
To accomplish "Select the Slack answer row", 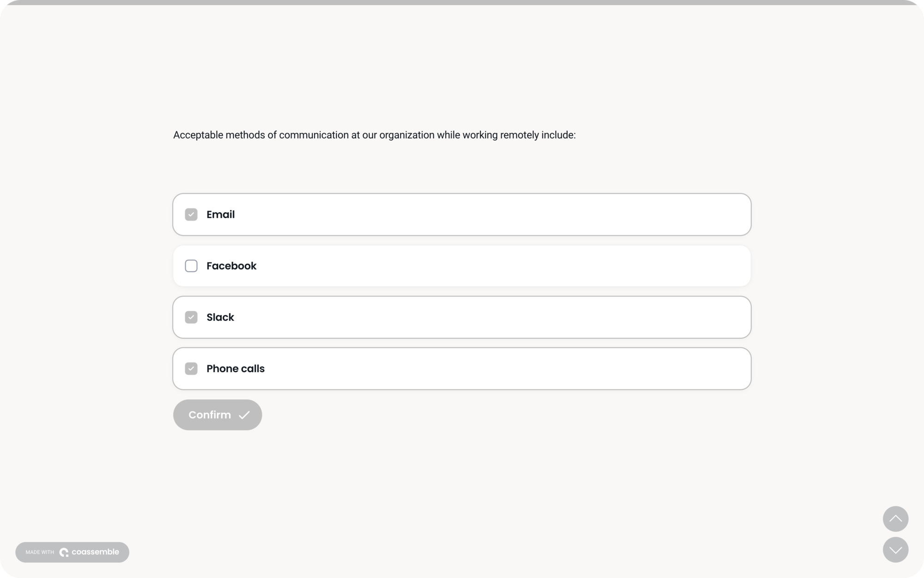I will (462, 317).
